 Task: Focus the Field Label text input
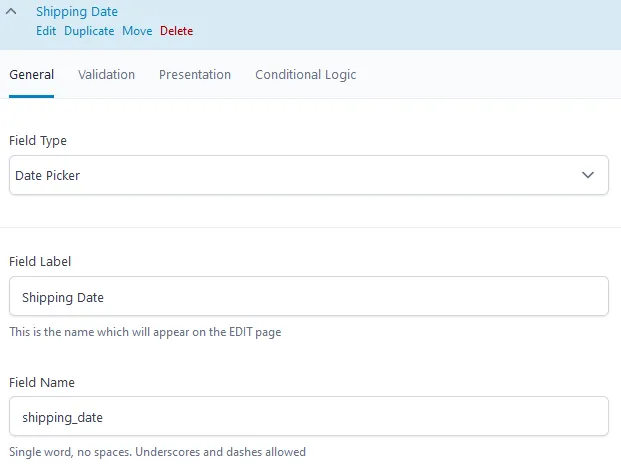click(308, 297)
